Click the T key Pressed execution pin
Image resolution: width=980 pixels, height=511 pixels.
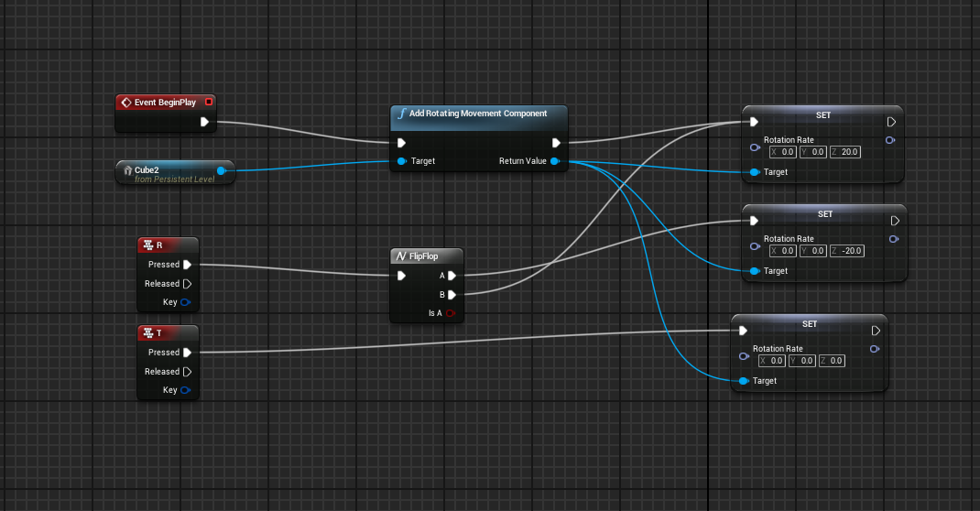point(187,353)
